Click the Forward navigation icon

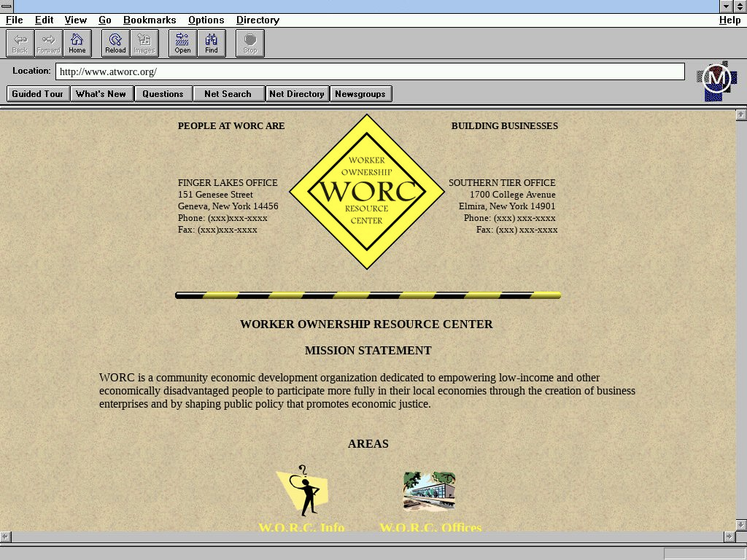48,43
